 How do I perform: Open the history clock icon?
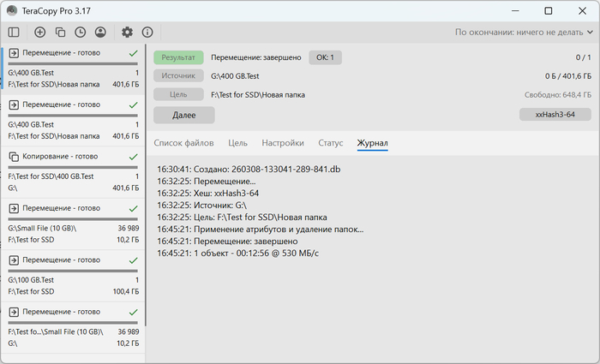pyautogui.click(x=80, y=33)
